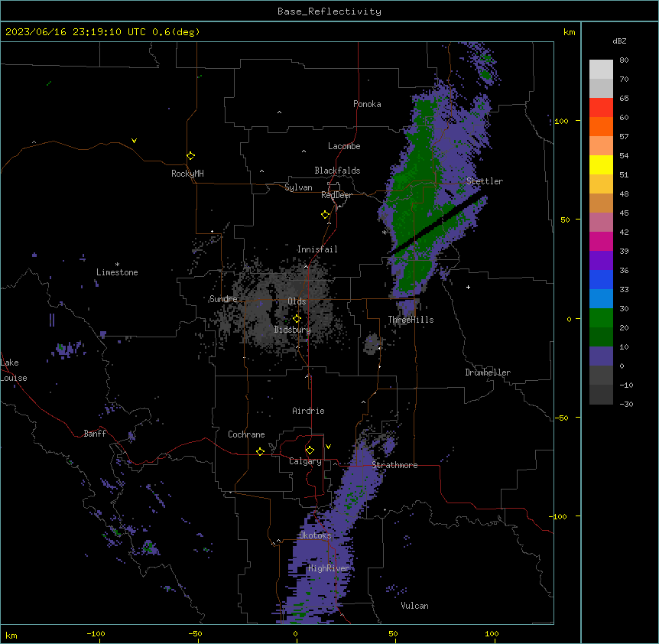
Task: Click the 80 value in dBZ legend
Action: tap(624, 60)
